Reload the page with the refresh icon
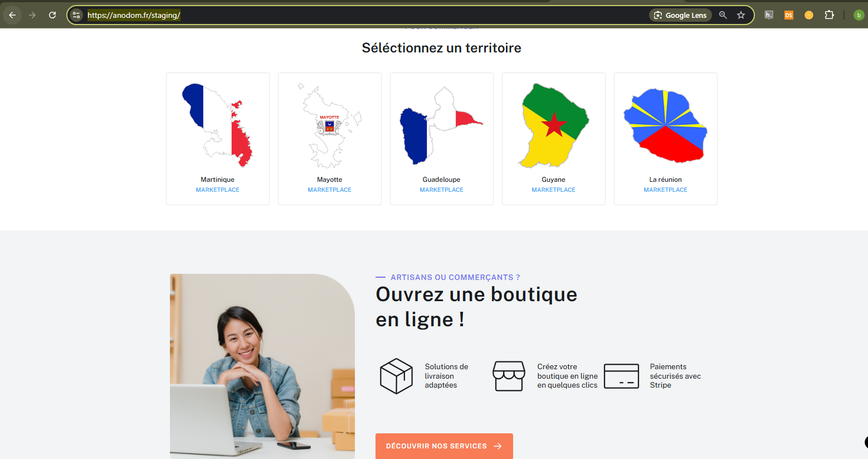868x459 pixels. tap(52, 15)
